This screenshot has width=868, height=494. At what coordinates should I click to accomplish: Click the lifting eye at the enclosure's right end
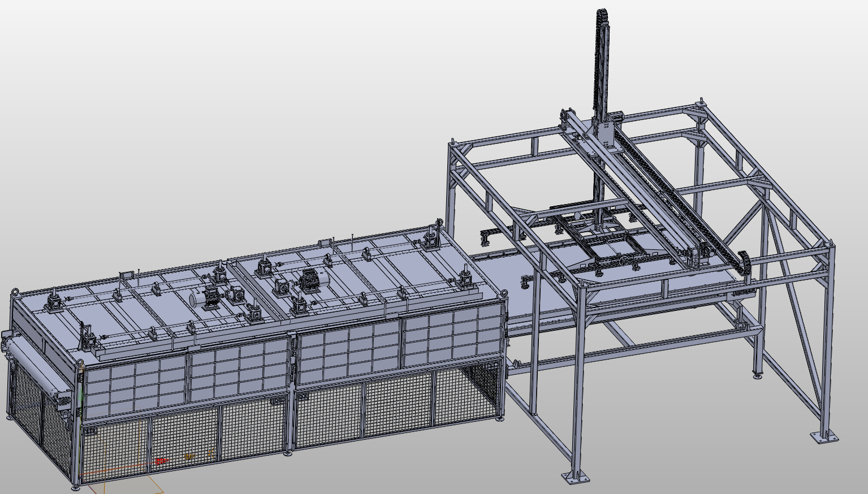coord(503,292)
